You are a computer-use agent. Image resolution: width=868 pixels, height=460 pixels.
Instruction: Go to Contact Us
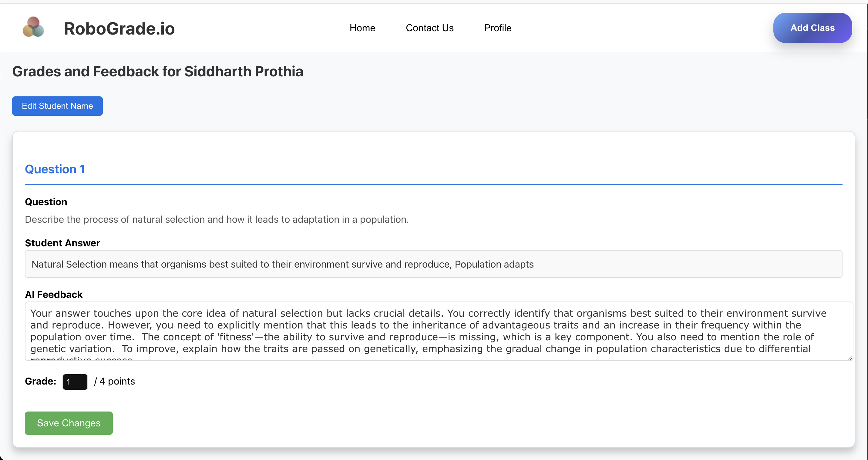(x=430, y=28)
